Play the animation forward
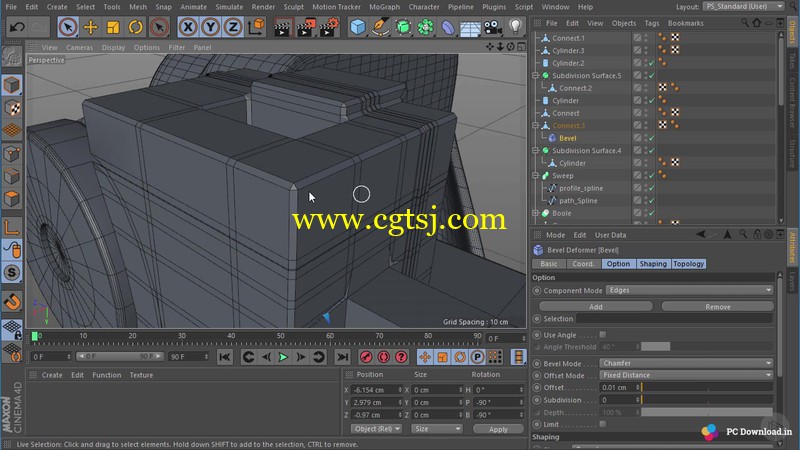The width and height of the screenshot is (800, 450). point(283,357)
